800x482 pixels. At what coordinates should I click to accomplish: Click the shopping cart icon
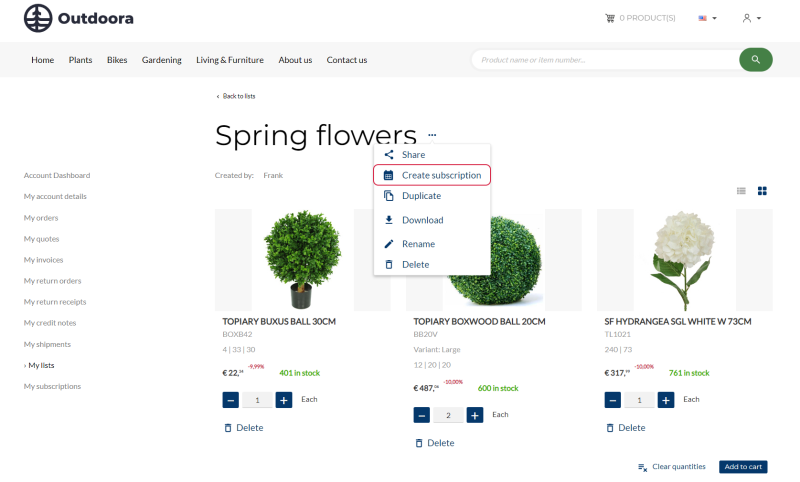coord(610,18)
